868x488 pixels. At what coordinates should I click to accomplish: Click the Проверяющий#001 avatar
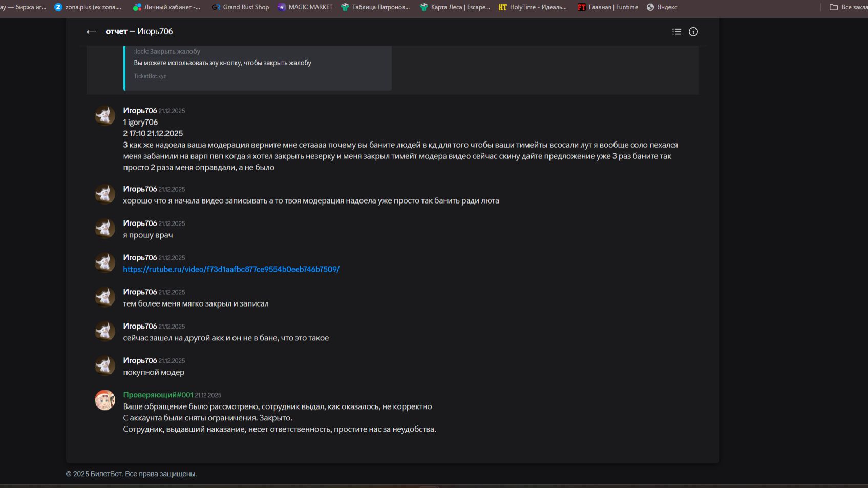105,400
